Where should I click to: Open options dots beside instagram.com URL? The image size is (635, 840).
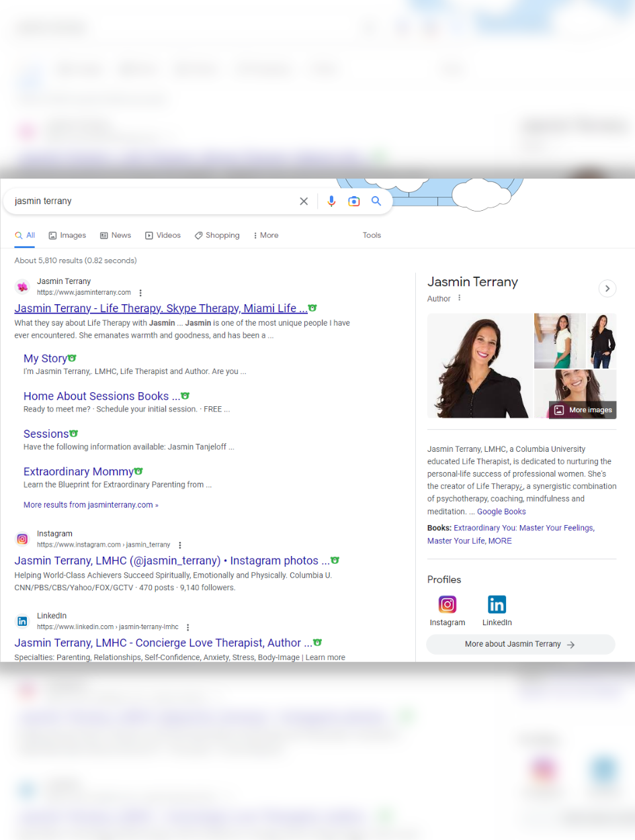(179, 545)
